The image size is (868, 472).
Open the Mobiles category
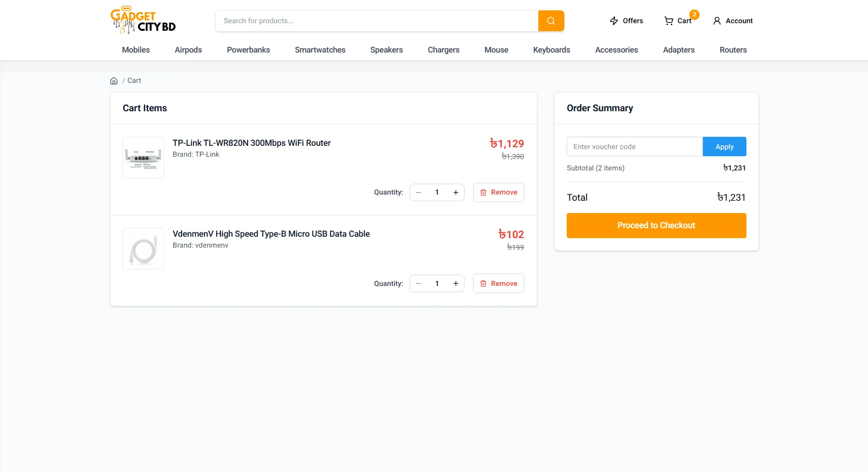[x=136, y=50]
